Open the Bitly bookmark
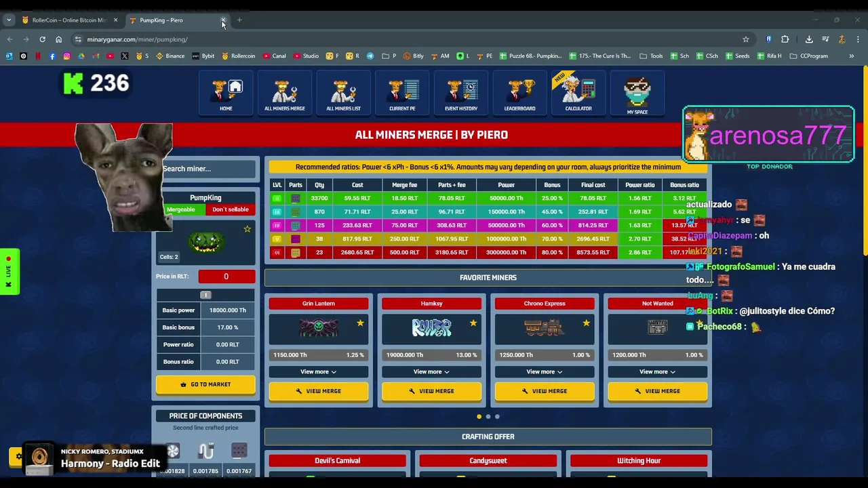 (414, 56)
